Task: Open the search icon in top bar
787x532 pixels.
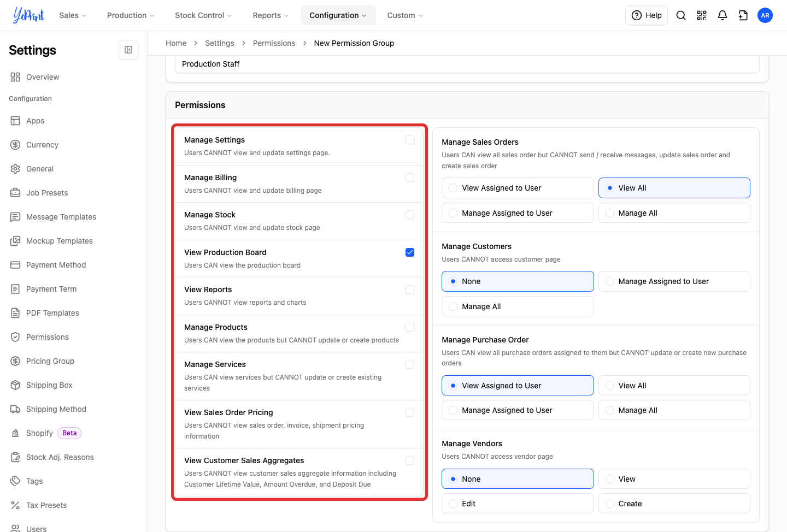Action: [x=681, y=15]
